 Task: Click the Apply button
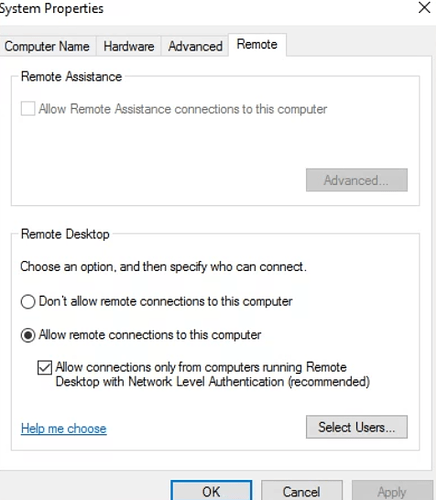pos(392,491)
